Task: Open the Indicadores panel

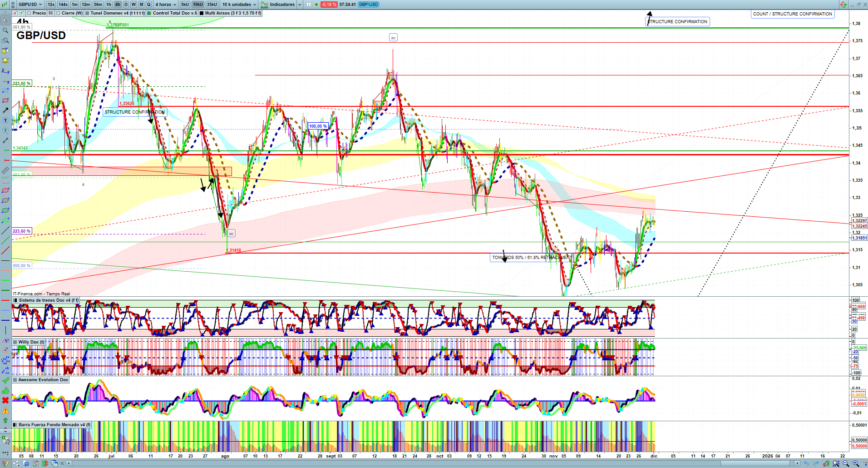Action: pos(281,5)
